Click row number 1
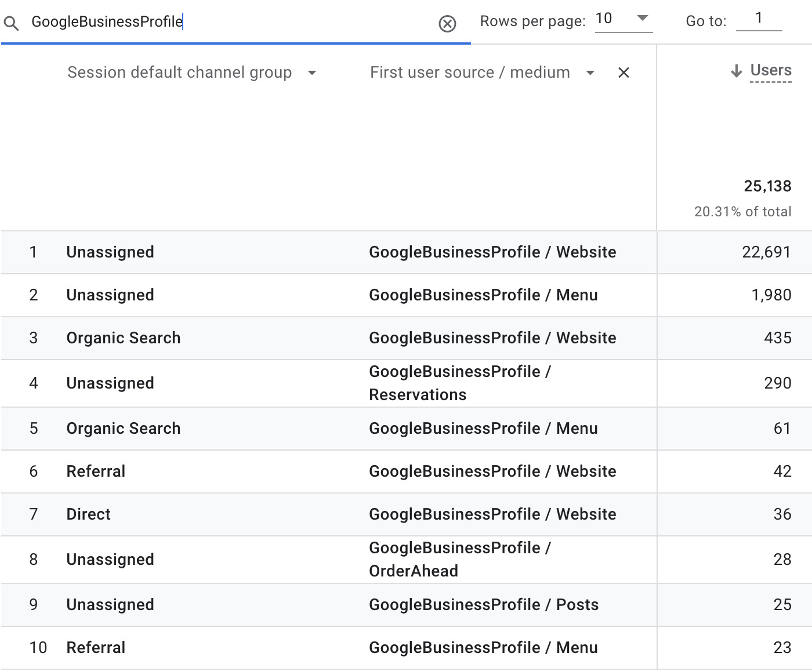The width and height of the screenshot is (812, 671). 34,252
